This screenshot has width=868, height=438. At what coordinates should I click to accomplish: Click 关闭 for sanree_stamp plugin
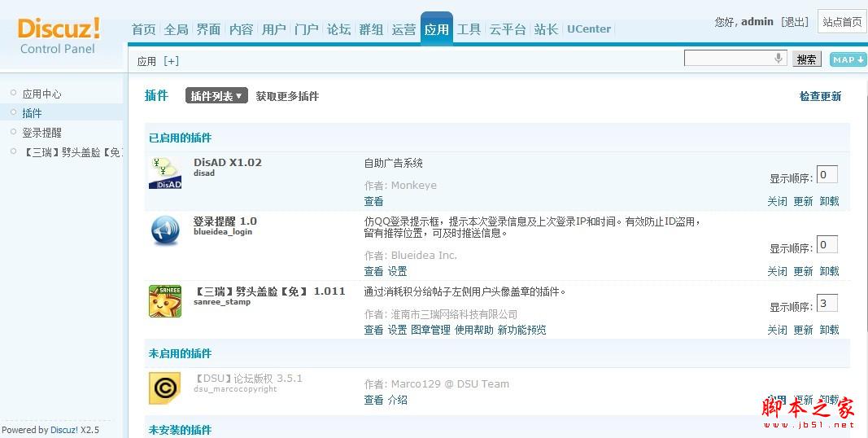pyautogui.click(x=777, y=330)
